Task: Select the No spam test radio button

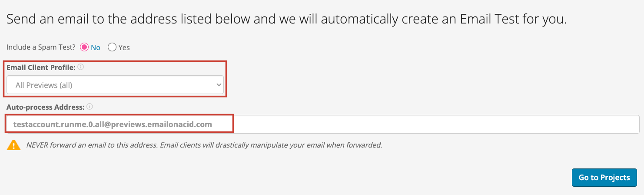Action: tap(84, 47)
